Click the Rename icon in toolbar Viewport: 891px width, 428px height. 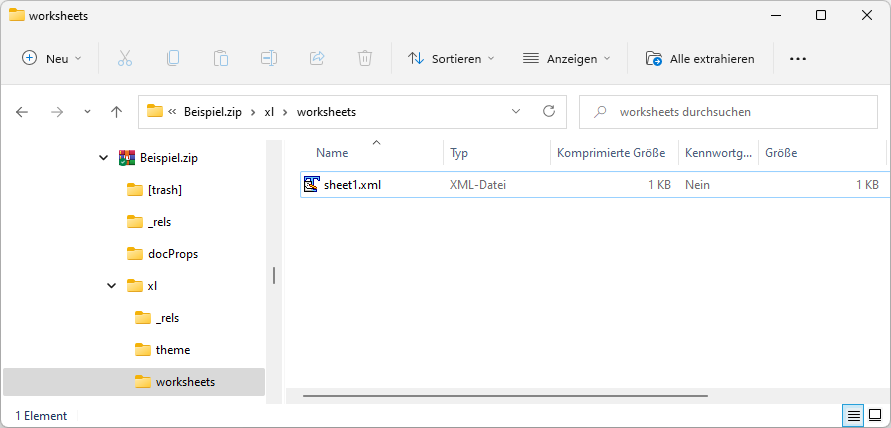269,59
